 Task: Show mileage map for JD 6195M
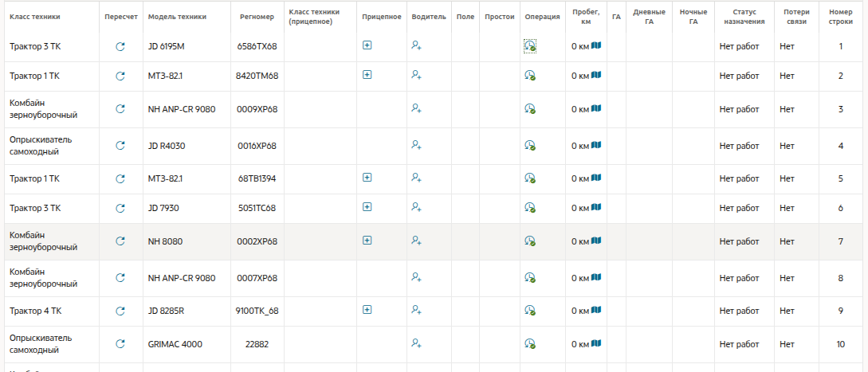[x=596, y=45]
